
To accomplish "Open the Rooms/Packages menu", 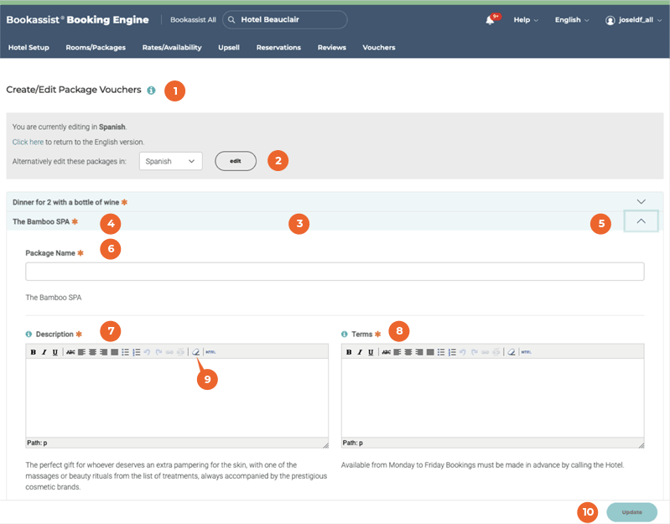I will click(x=96, y=47).
